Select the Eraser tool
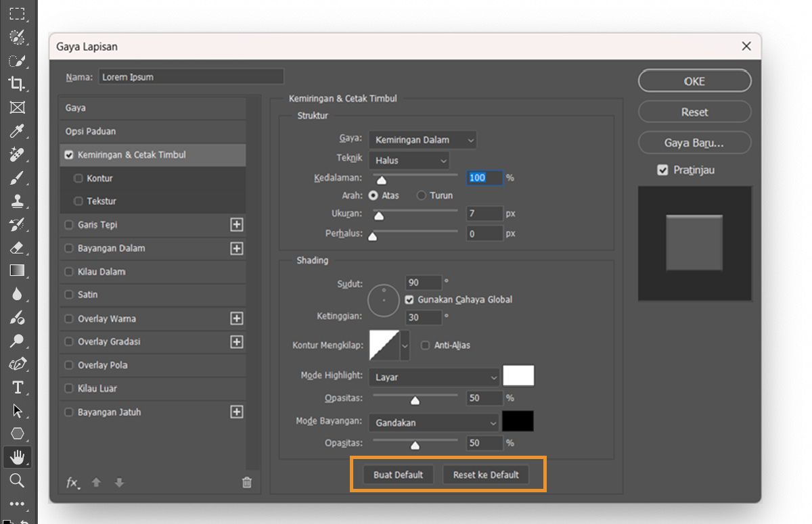This screenshot has height=524, width=812. pos(17,247)
